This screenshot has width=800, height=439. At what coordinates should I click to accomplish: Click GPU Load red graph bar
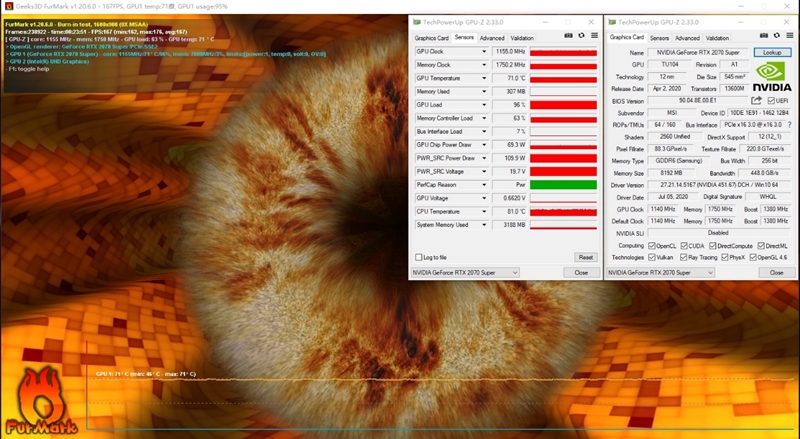[563, 105]
